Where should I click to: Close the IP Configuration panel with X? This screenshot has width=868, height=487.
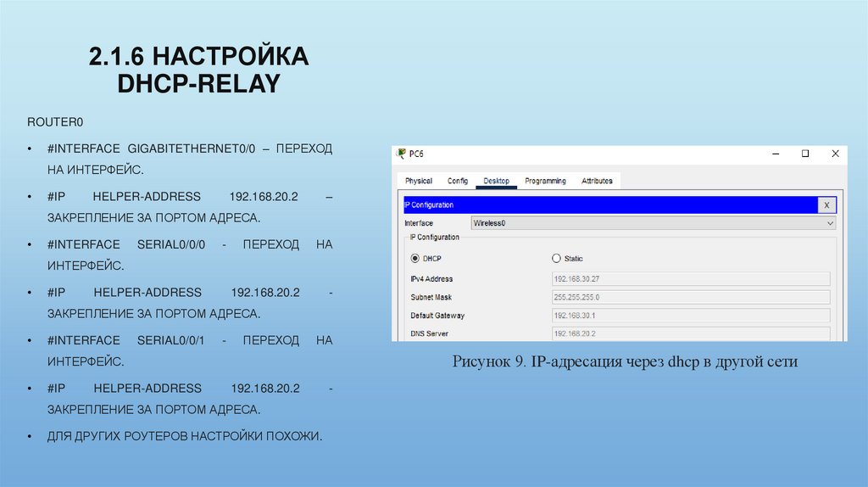[x=826, y=205]
